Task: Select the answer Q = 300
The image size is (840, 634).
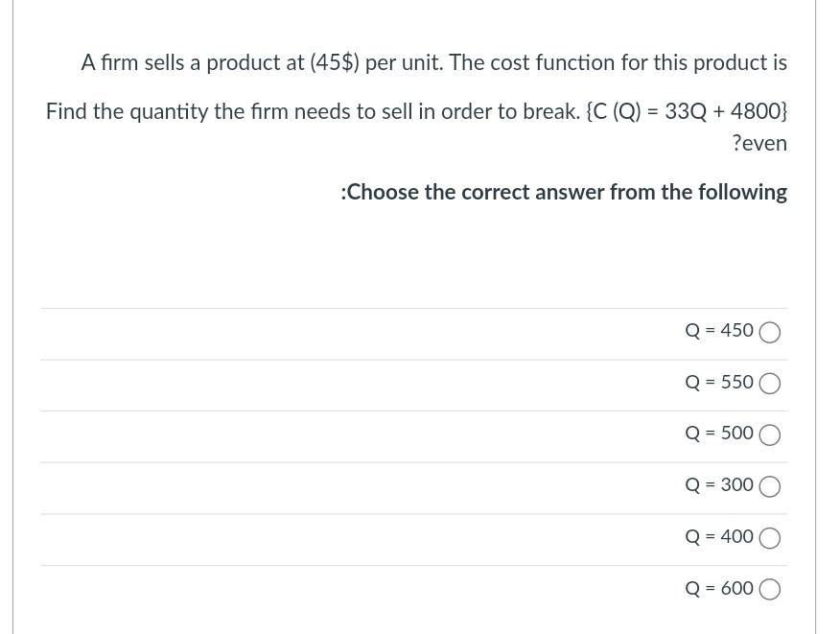Action: tap(769, 486)
